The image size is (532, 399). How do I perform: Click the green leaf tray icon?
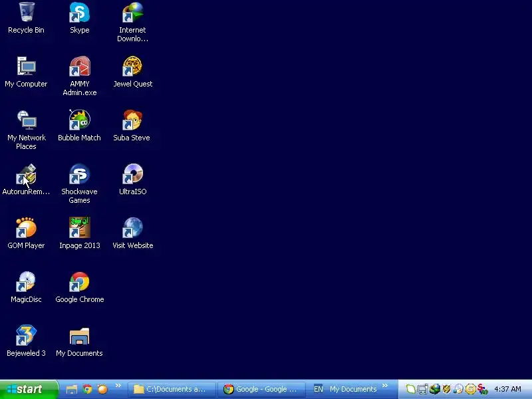[410, 389]
